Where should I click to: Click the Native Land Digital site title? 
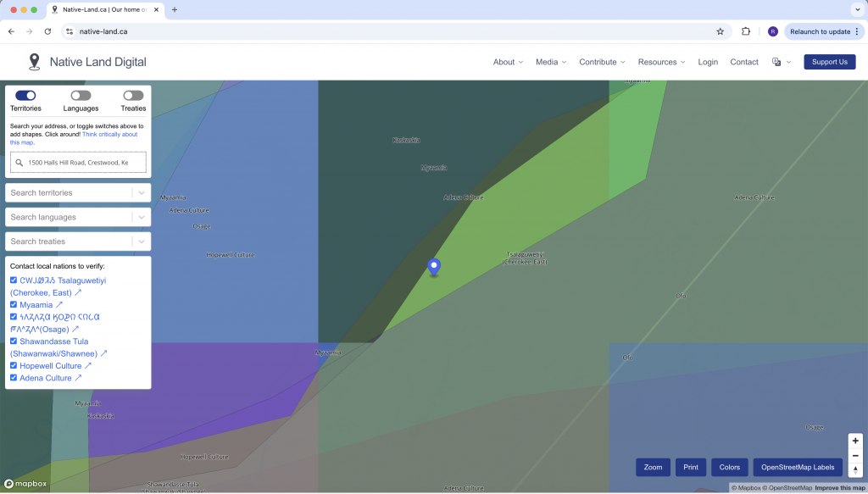click(x=98, y=62)
